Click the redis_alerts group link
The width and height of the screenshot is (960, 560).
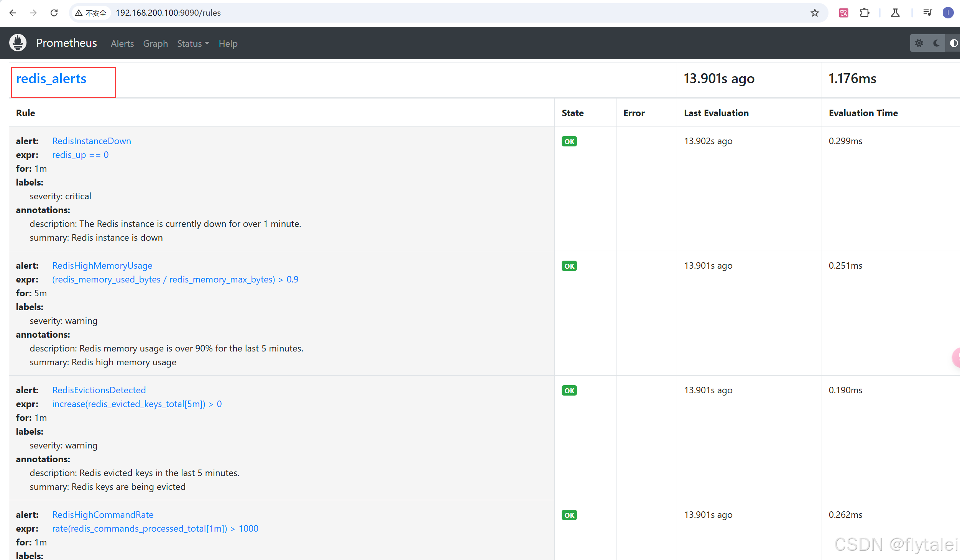tap(51, 79)
